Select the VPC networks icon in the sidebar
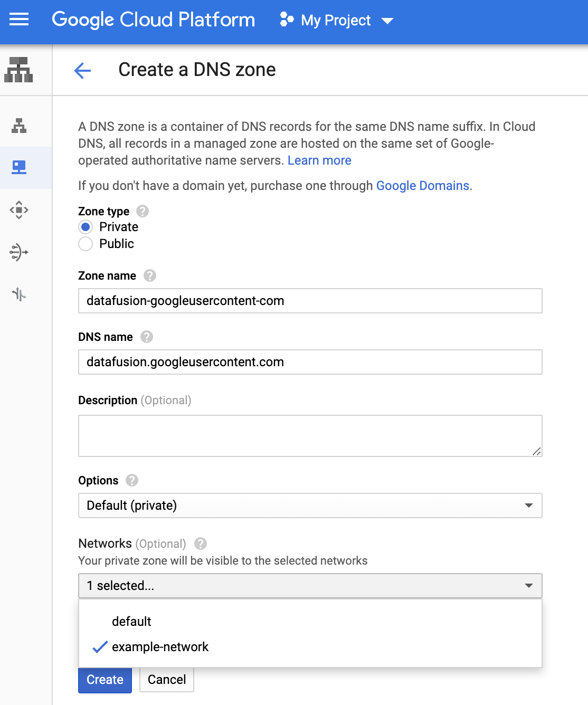Screen dimensions: 588x705 click(x=18, y=126)
